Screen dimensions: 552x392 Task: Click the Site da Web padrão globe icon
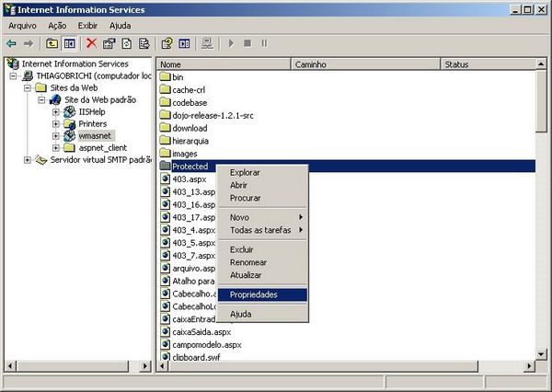pos(55,100)
